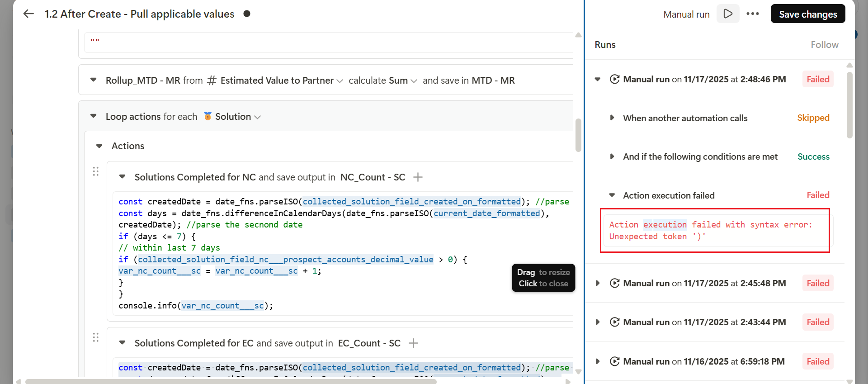
Task: Click the back arrow icon
Action: [28, 14]
